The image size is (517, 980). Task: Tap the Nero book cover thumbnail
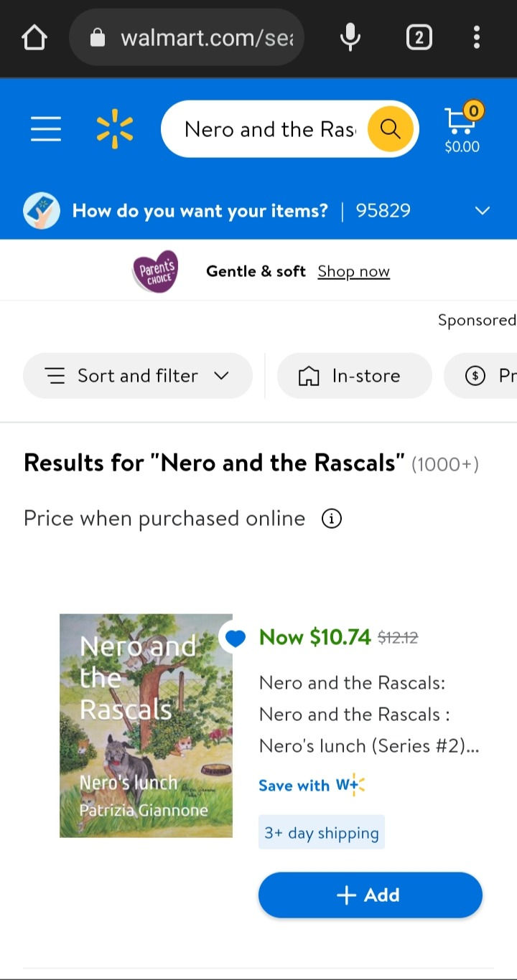pyautogui.click(x=146, y=725)
